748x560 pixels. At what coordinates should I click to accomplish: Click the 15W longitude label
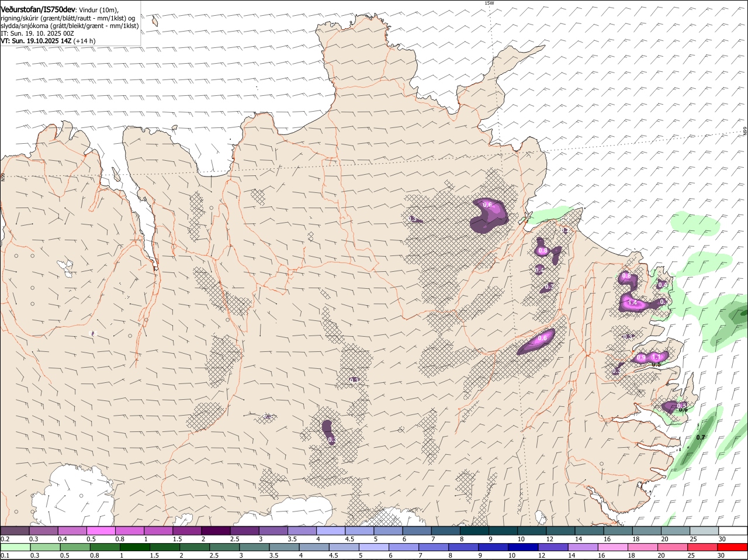(489, 3)
